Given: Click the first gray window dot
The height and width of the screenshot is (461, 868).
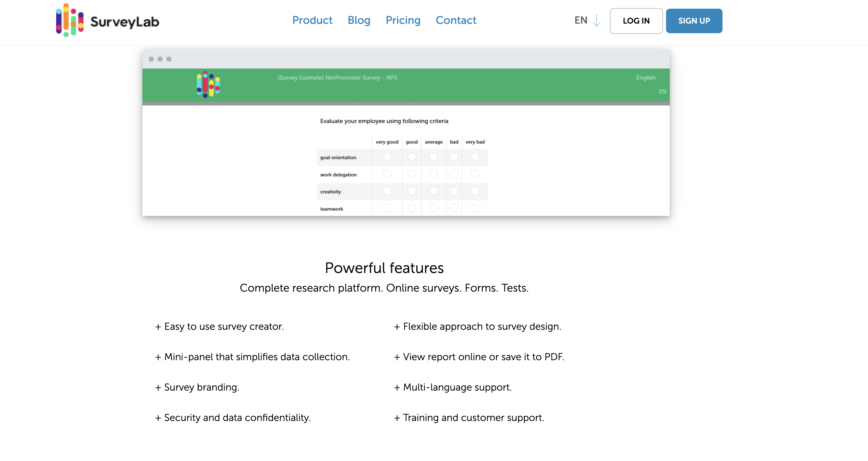Looking at the screenshot, I should click(x=151, y=59).
